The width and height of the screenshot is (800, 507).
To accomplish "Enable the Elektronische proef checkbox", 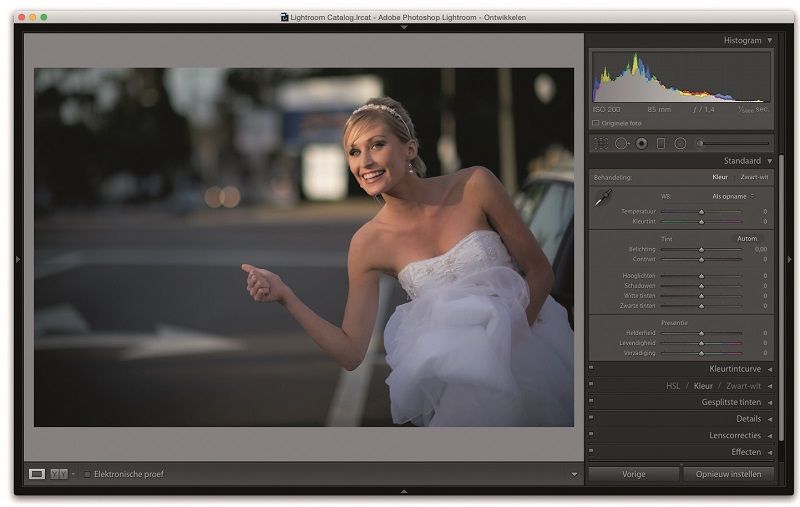I will 87,474.
